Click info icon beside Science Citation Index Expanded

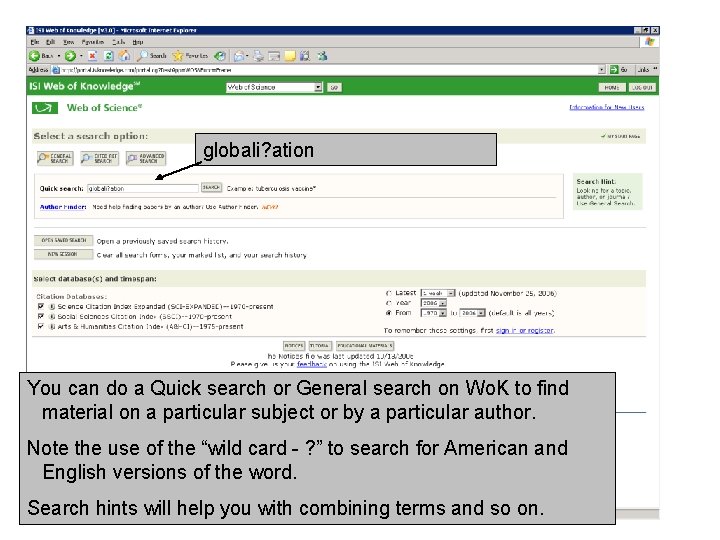52,306
